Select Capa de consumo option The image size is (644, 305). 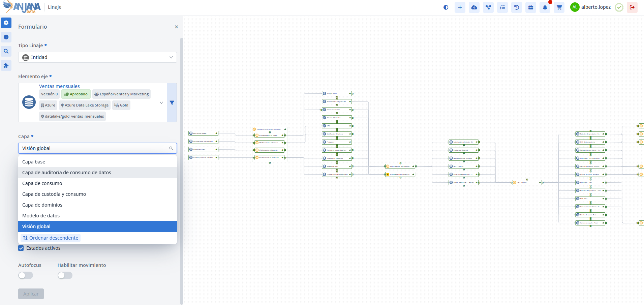coord(42,183)
